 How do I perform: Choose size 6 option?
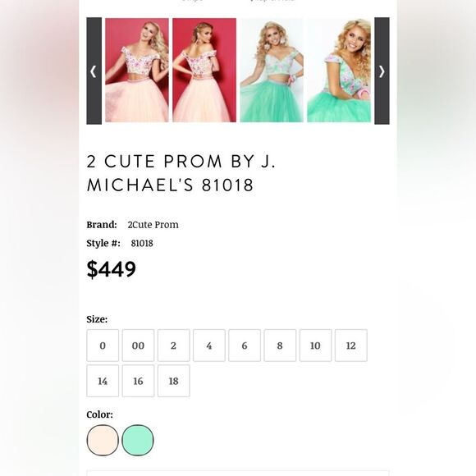pyautogui.click(x=245, y=346)
